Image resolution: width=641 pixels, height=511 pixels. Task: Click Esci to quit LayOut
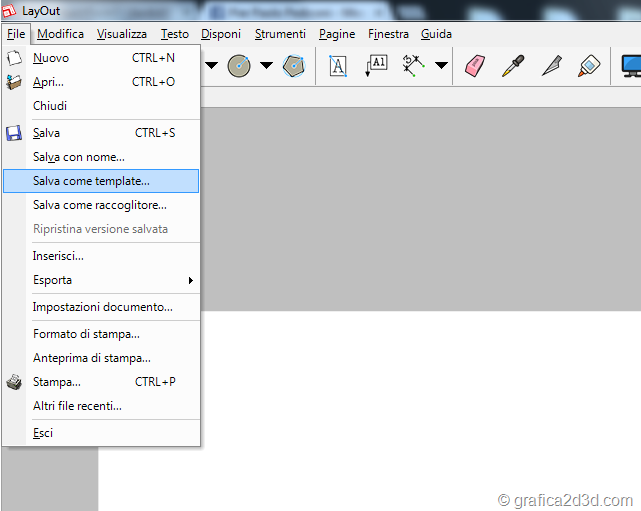coord(43,433)
